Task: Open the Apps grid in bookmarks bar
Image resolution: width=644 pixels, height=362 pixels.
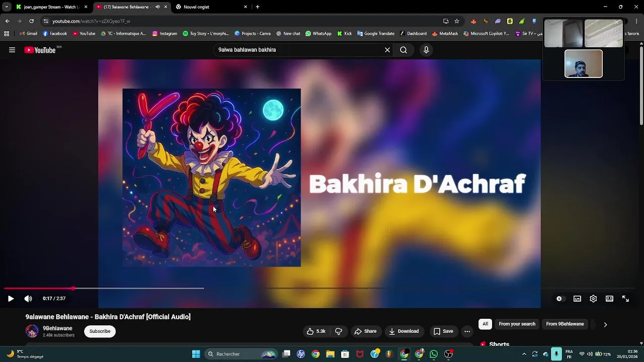Action: (7, 34)
